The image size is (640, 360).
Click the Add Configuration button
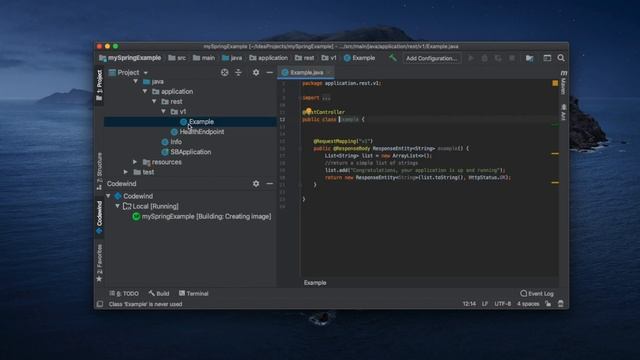[431, 58]
